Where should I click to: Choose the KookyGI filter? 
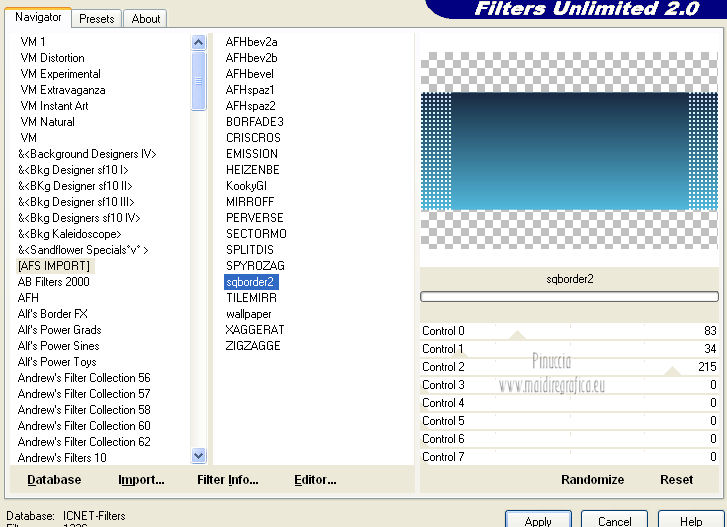coord(246,186)
